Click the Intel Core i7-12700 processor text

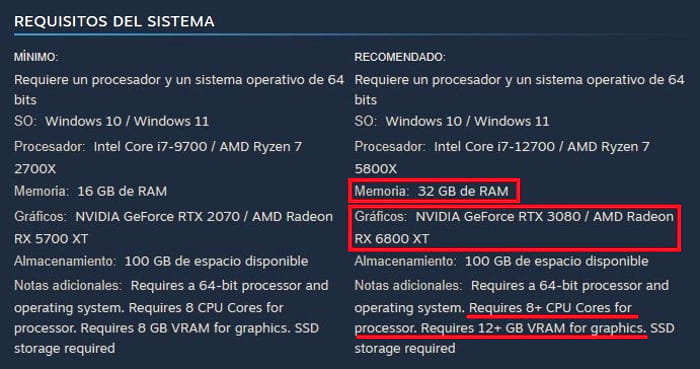495,147
